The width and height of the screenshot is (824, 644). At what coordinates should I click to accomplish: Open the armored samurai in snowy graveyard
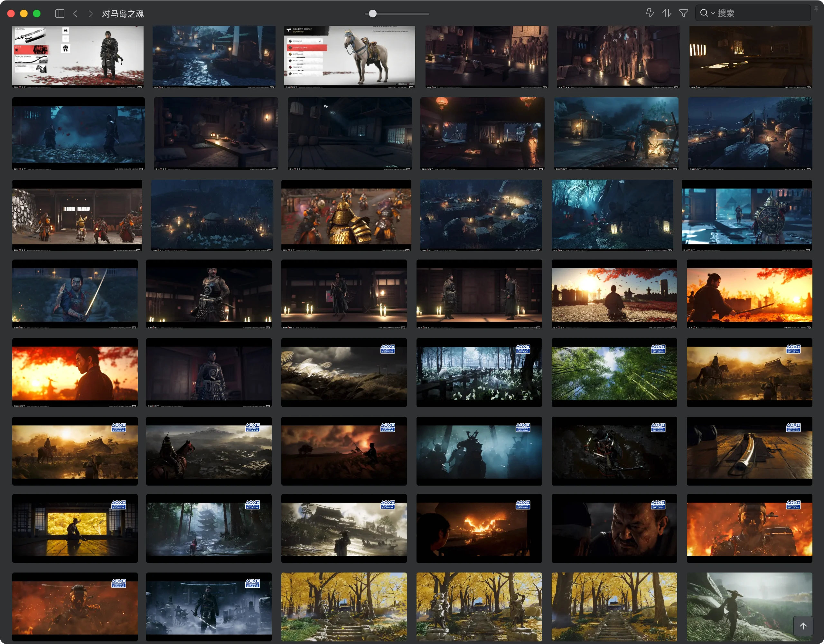(x=209, y=607)
